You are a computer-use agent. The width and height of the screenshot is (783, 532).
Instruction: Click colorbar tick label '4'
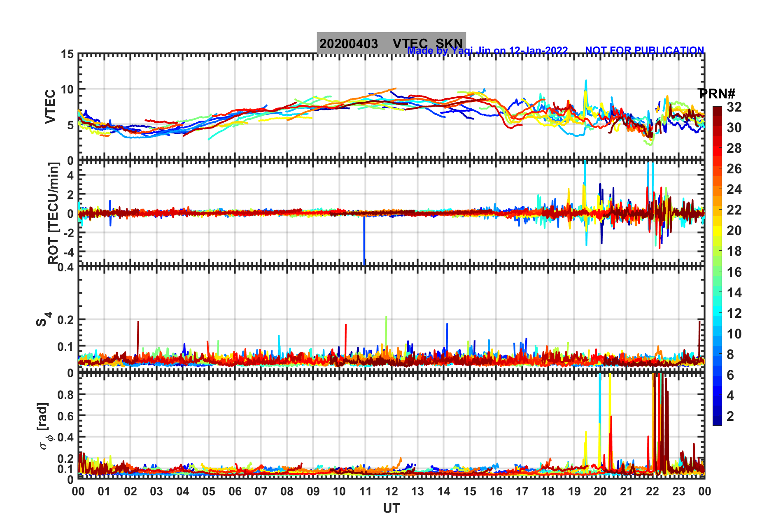[x=730, y=396]
